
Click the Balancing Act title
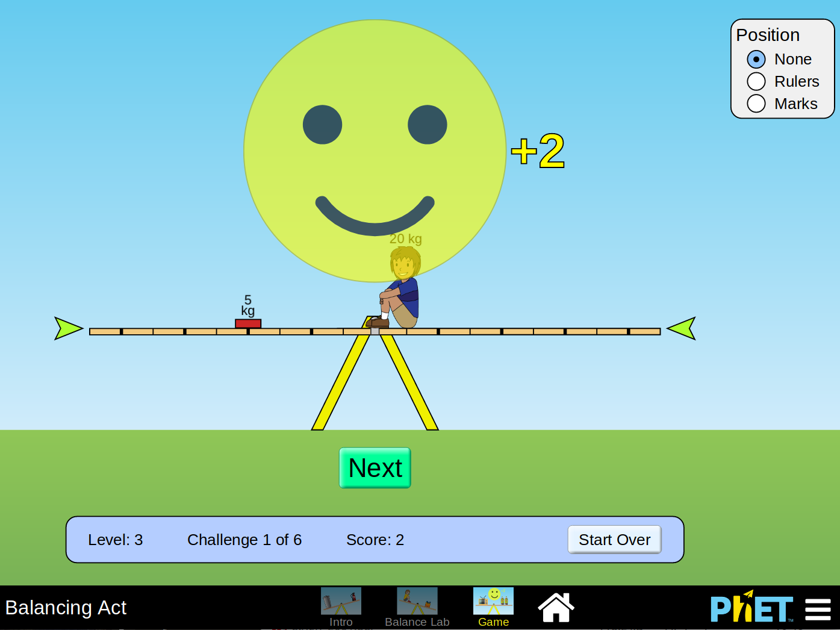click(66, 608)
